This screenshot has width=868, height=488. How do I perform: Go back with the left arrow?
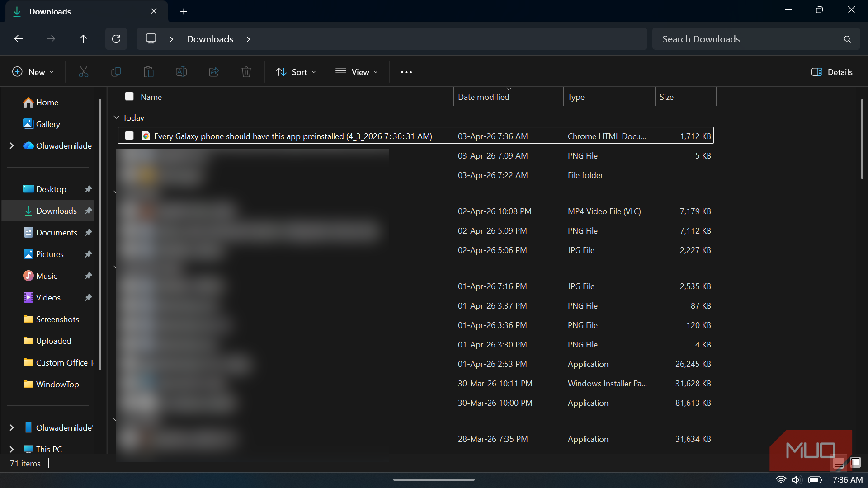[19, 39]
